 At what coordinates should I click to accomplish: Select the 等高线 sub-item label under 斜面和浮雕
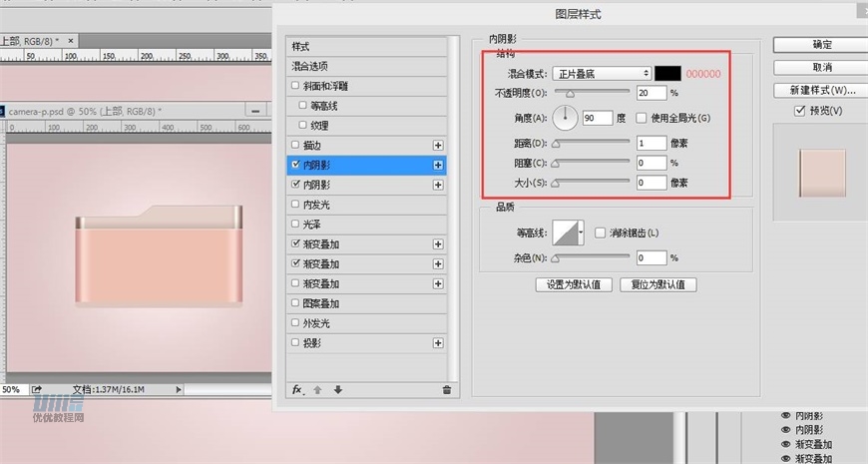324,106
